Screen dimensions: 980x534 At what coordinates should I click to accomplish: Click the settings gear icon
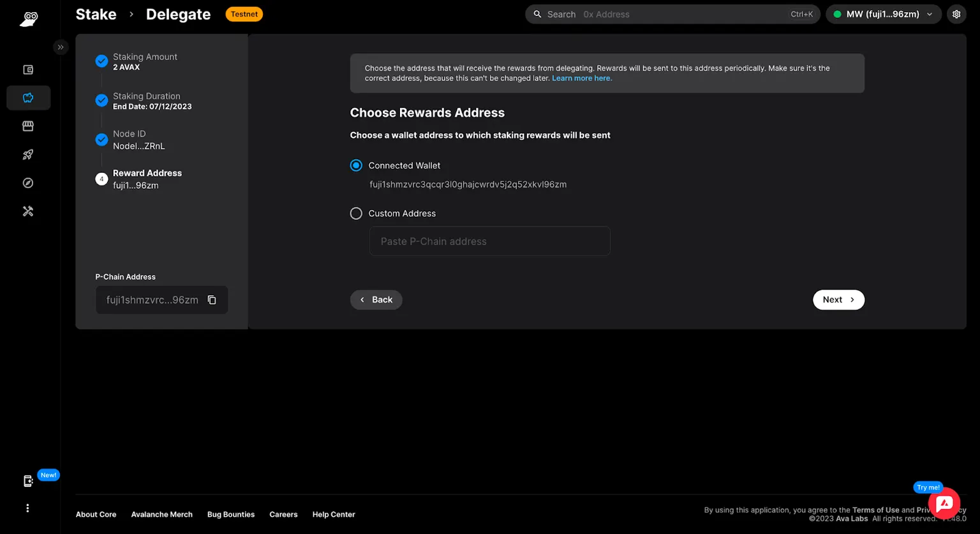click(x=956, y=14)
